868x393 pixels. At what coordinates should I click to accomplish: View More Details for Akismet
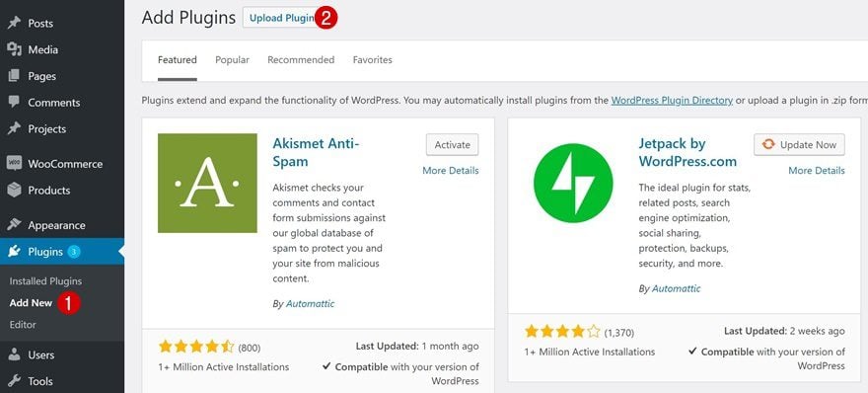pos(451,171)
